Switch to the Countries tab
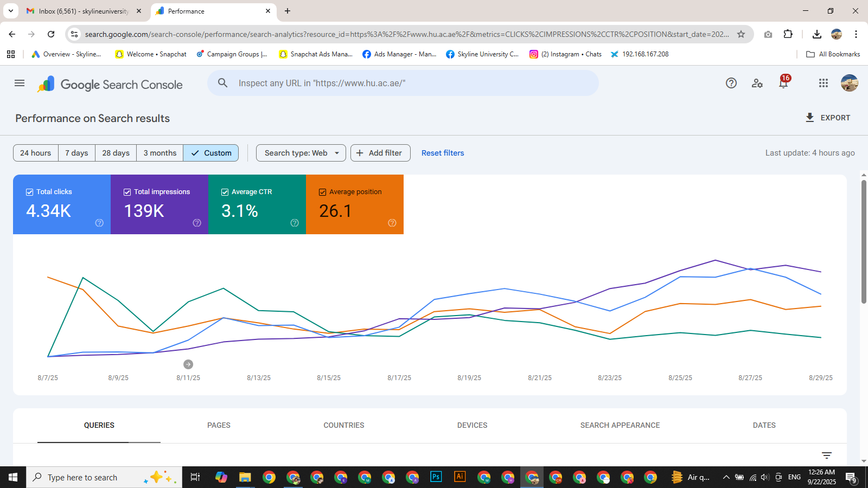Viewport: 868px width, 488px height. click(x=344, y=425)
